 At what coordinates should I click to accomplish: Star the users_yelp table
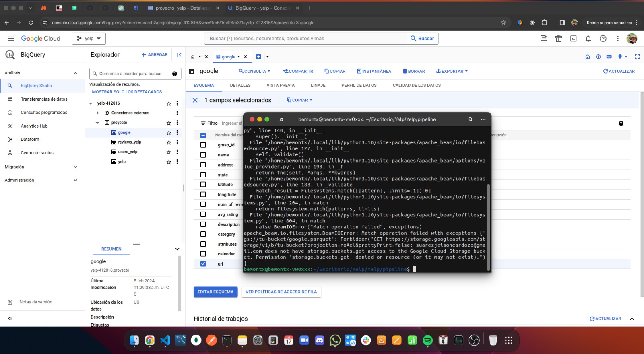tap(169, 152)
